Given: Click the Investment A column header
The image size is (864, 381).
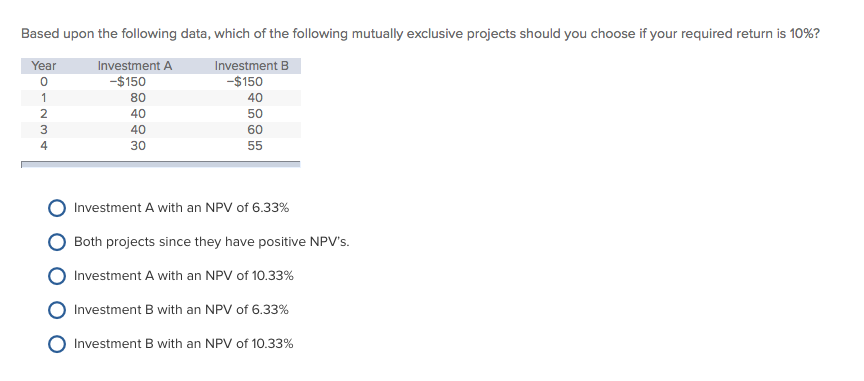Looking at the screenshot, I should pyautogui.click(x=135, y=66).
